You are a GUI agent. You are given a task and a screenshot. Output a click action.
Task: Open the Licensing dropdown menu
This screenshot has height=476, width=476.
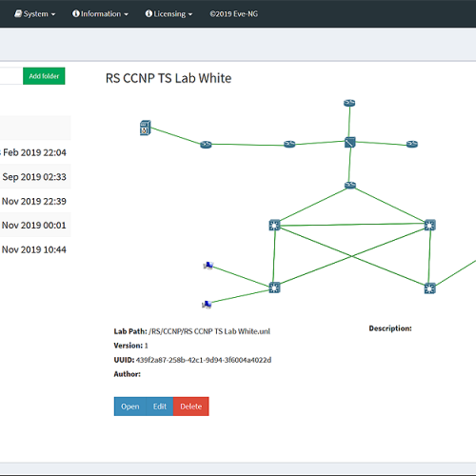[x=169, y=14]
